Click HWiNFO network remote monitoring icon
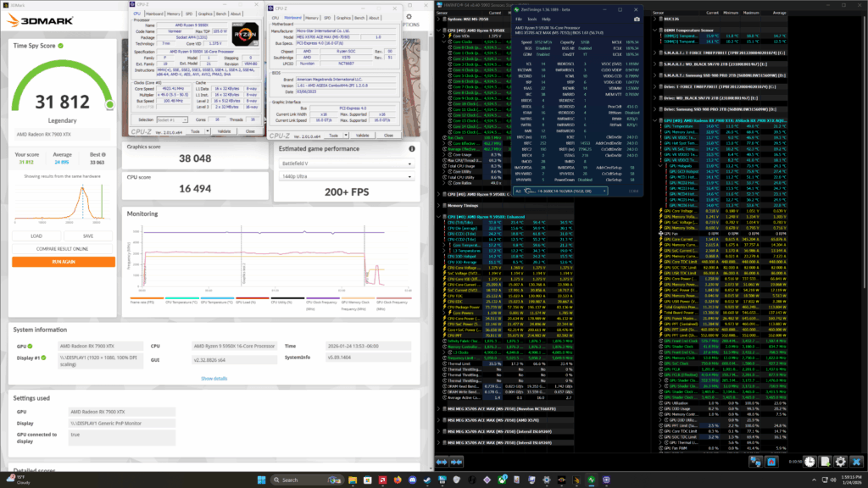The width and height of the screenshot is (868, 488). pos(755,462)
